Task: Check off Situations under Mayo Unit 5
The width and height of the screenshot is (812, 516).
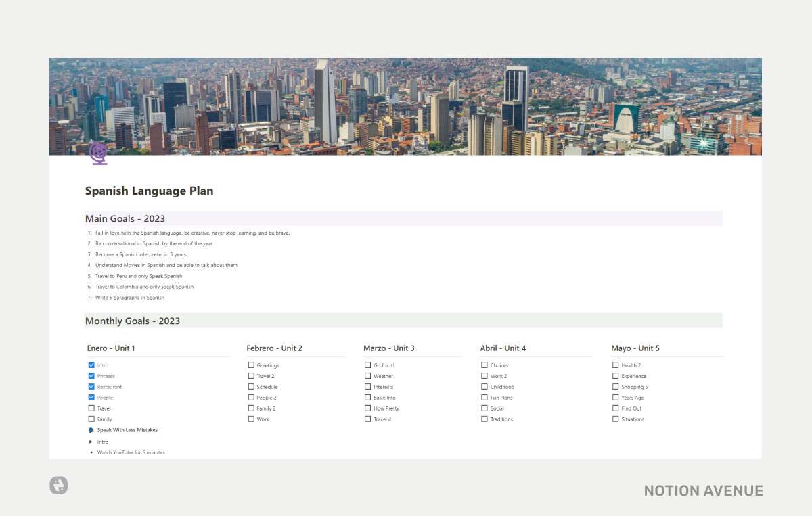Action: coord(616,419)
